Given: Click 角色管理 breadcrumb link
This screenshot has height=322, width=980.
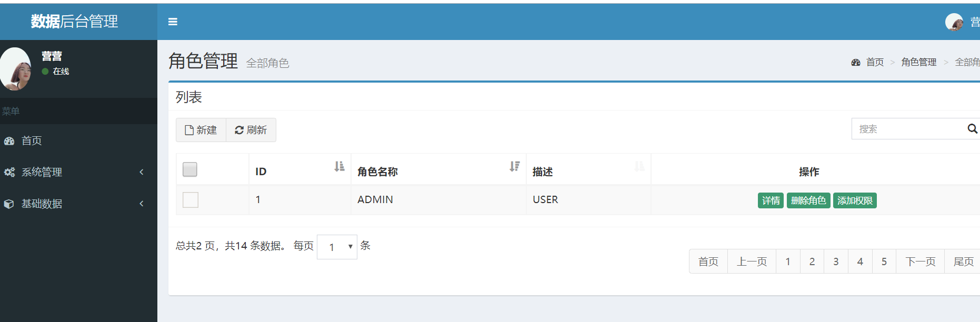Looking at the screenshot, I should point(918,62).
